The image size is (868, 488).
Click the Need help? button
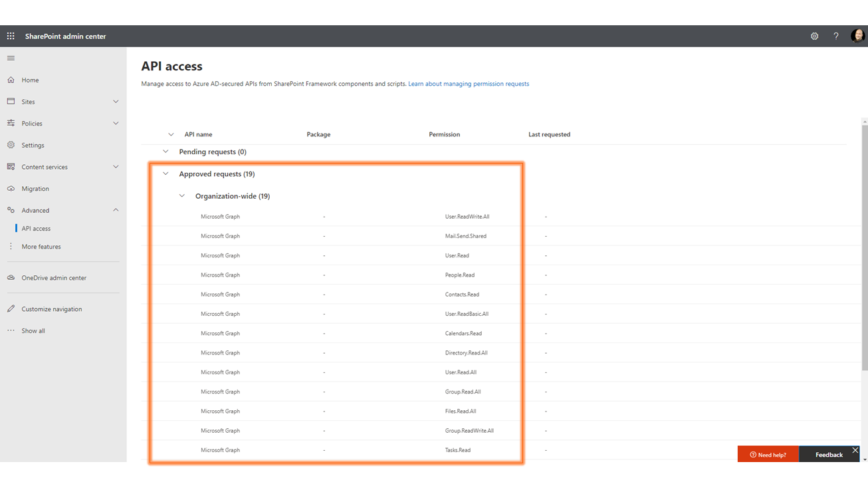(x=768, y=455)
